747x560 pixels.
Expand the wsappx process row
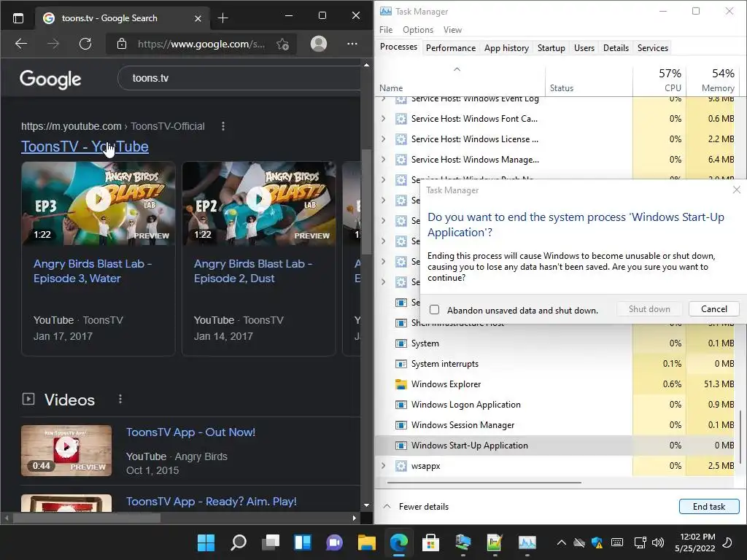[x=384, y=466]
